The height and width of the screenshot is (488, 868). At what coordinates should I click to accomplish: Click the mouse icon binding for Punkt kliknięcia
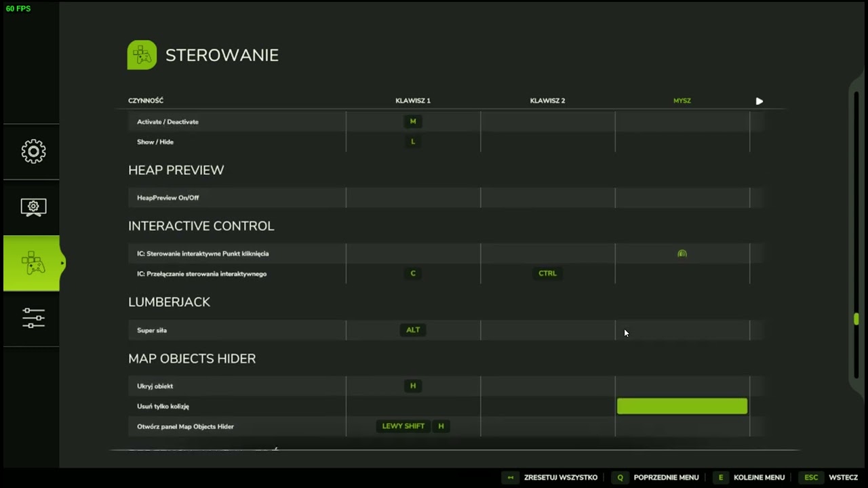click(x=682, y=253)
